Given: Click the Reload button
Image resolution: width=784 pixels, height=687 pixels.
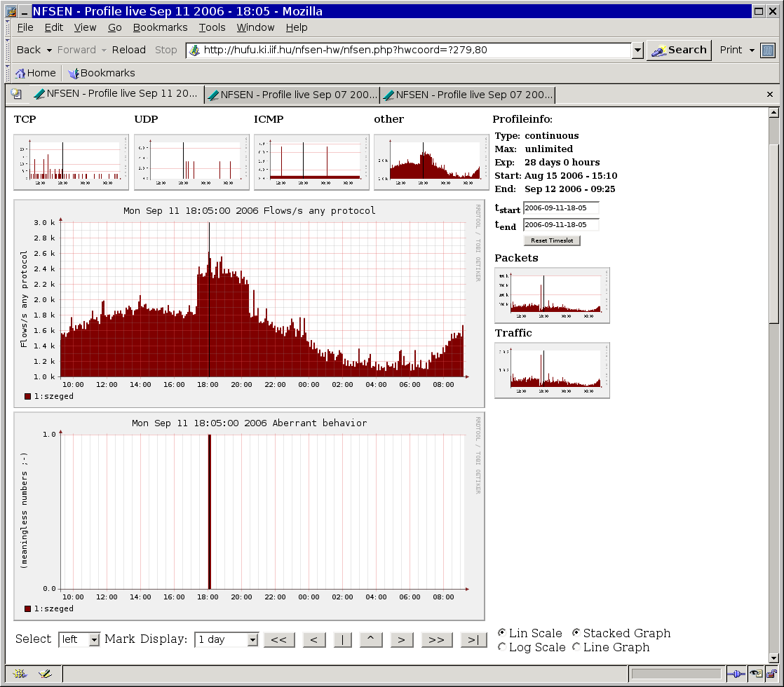Looking at the screenshot, I should click(x=129, y=50).
